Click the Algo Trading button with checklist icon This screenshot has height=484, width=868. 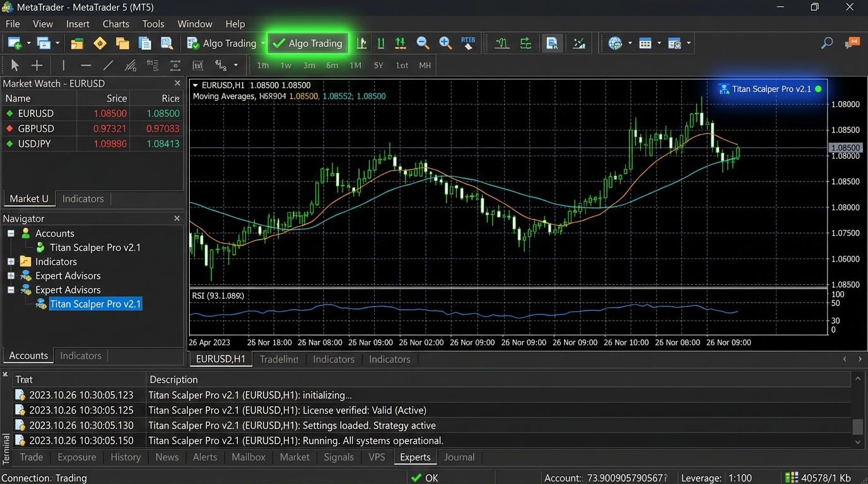click(x=221, y=43)
